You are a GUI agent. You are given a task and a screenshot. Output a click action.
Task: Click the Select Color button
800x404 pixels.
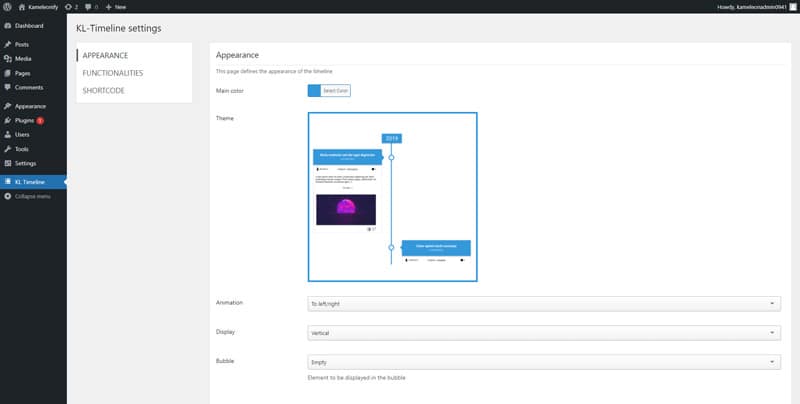tap(335, 90)
